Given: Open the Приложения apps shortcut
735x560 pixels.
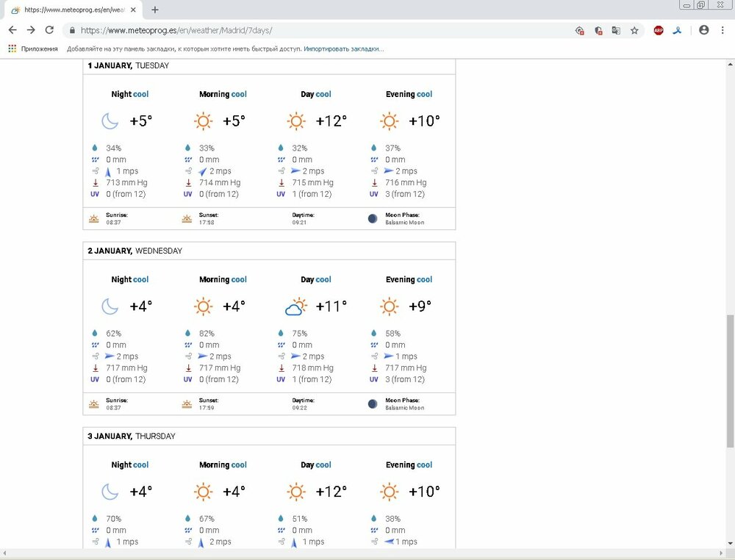Looking at the screenshot, I should pyautogui.click(x=33, y=49).
